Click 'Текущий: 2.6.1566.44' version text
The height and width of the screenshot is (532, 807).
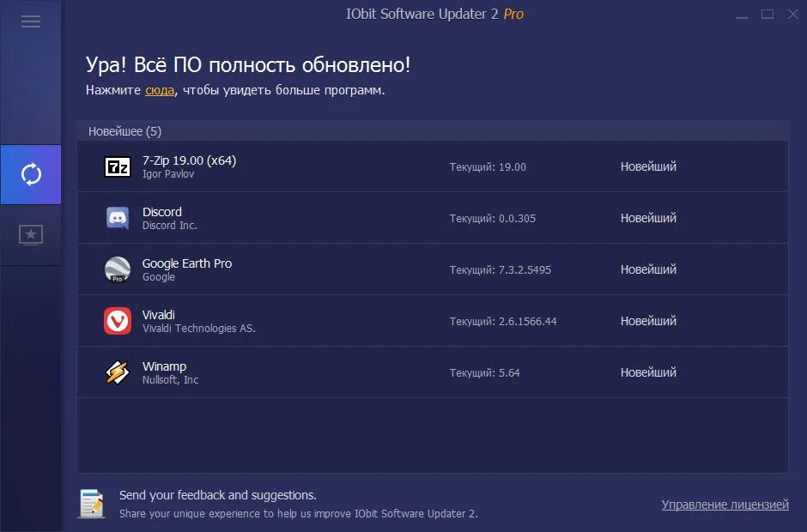tap(503, 322)
